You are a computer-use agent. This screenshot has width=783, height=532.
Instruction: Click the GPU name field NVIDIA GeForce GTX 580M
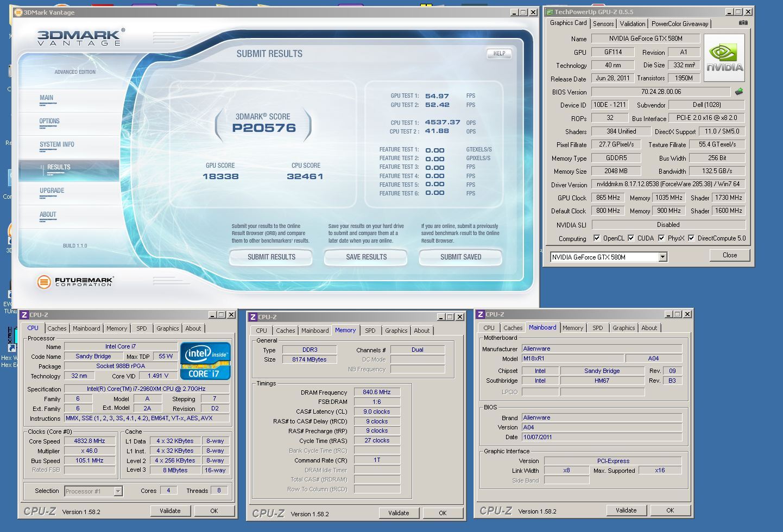(646, 39)
